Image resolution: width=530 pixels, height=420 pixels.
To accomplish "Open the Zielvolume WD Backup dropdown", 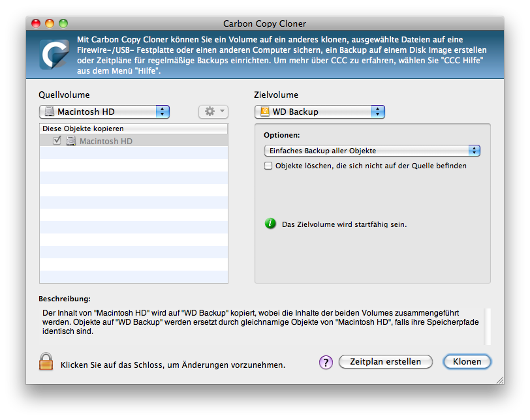I will (320, 112).
